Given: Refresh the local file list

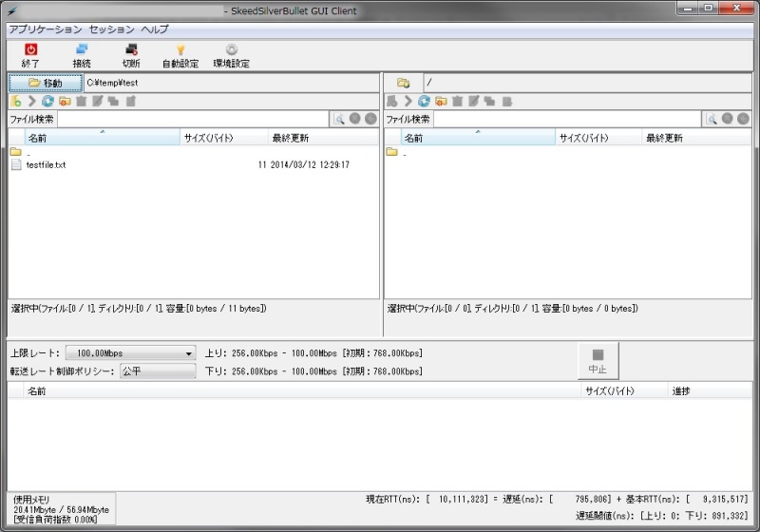Looking at the screenshot, I should [x=48, y=101].
